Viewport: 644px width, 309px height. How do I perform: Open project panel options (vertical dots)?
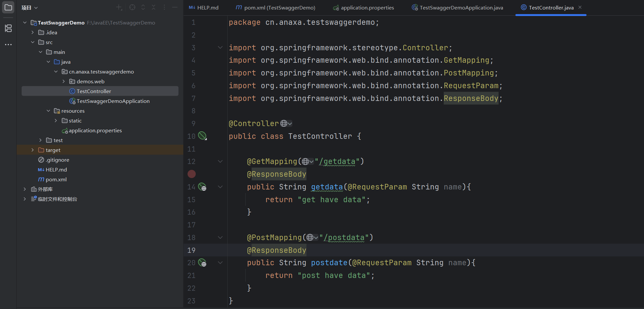coord(164,7)
